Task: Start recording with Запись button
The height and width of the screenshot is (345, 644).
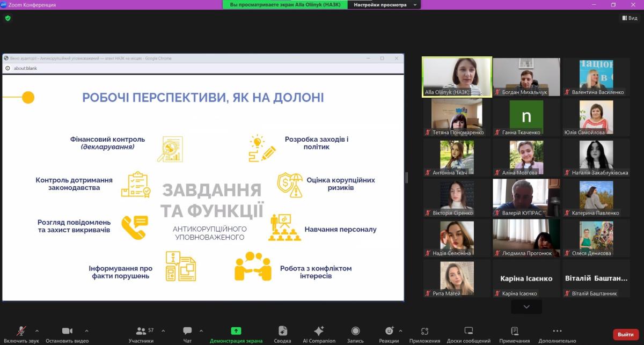Action: click(355, 334)
